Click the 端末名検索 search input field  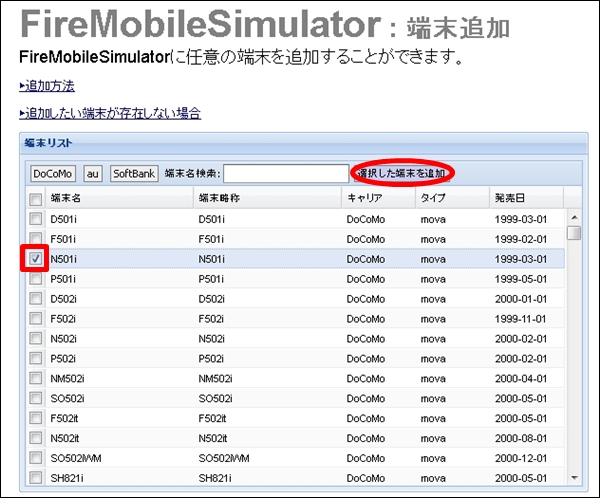pyautogui.click(x=286, y=174)
